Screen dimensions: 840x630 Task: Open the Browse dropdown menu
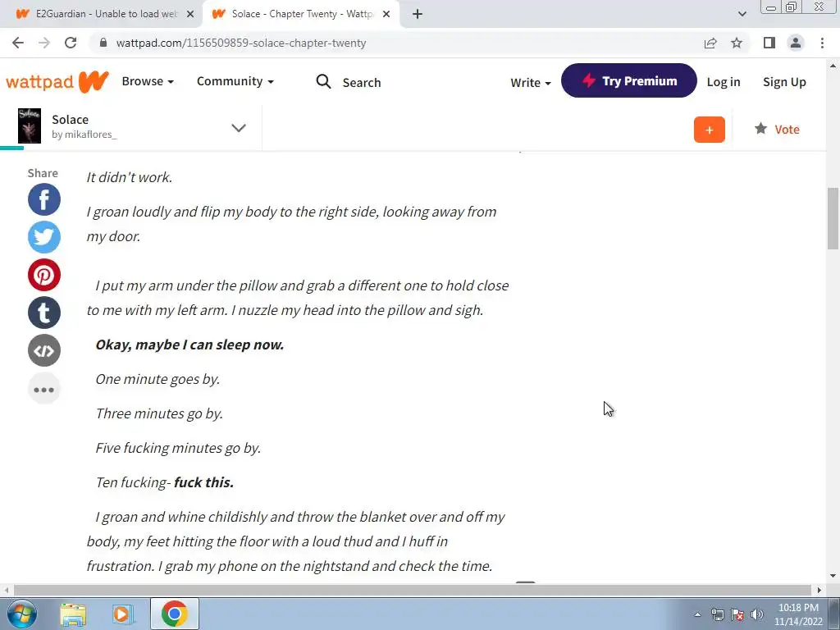(x=148, y=81)
